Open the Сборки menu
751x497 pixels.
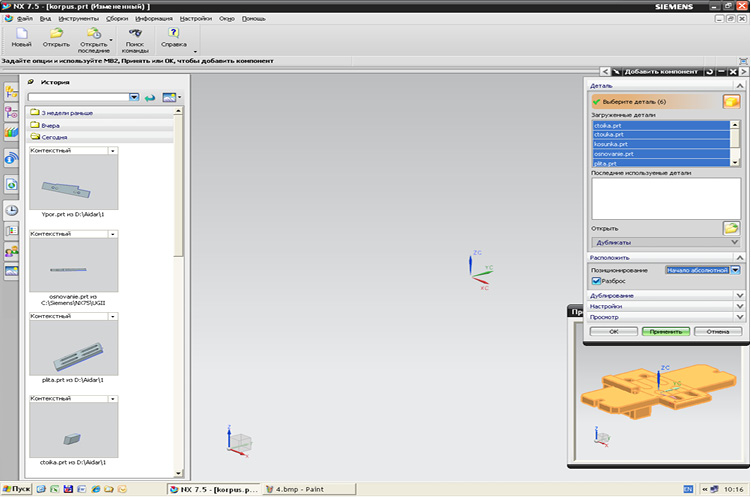pyautogui.click(x=117, y=19)
